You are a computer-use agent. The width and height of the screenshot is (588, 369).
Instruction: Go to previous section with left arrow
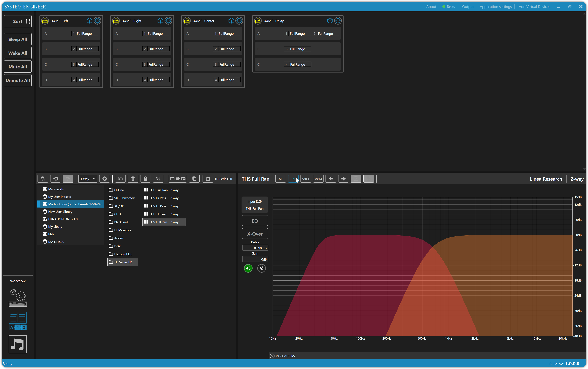pyautogui.click(x=331, y=179)
